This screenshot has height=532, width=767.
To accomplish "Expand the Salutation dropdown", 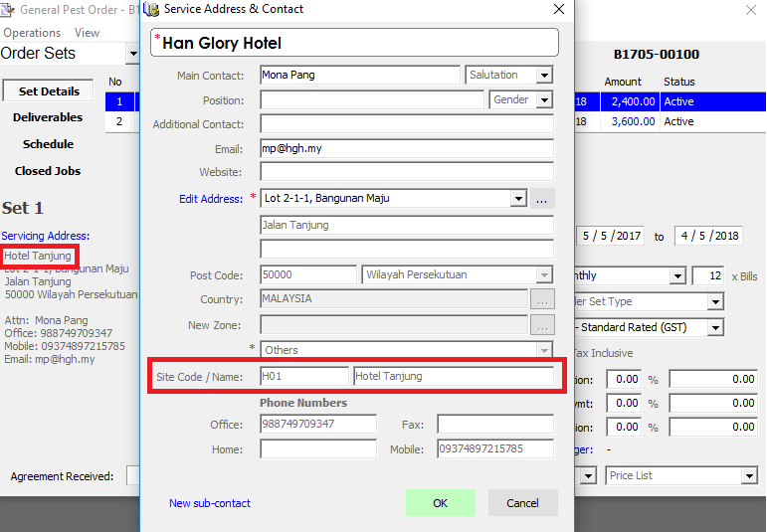I will 544,76.
